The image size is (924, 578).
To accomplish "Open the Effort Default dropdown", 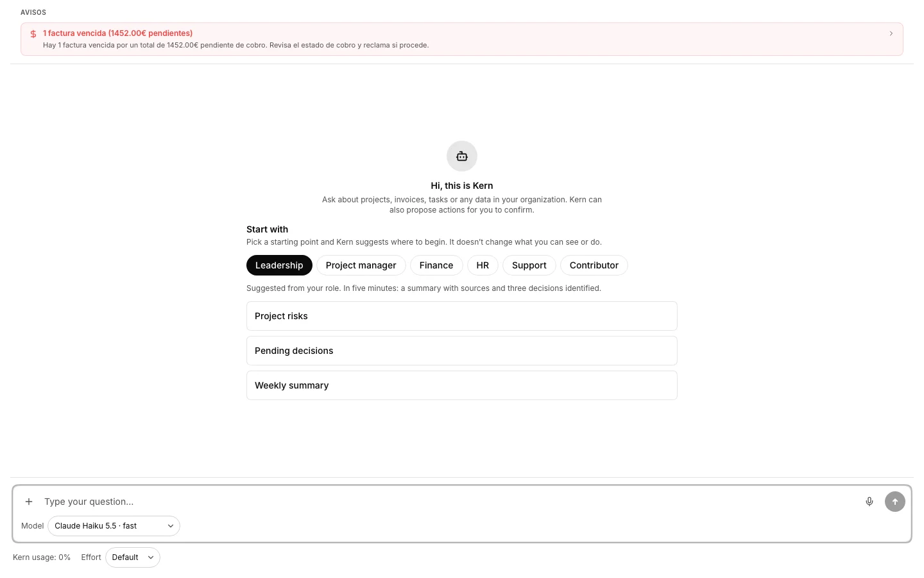I will (x=132, y=557).
